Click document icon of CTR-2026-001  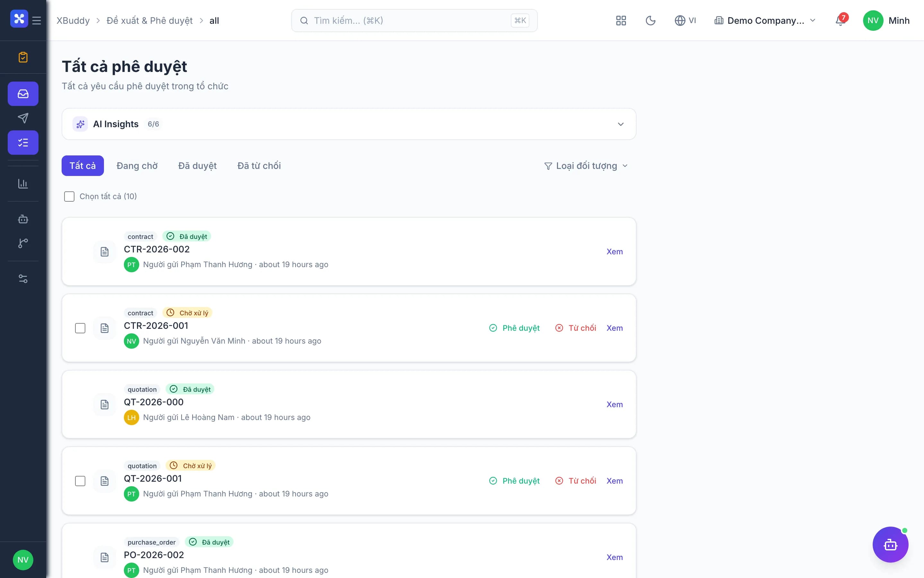point(105,328)
